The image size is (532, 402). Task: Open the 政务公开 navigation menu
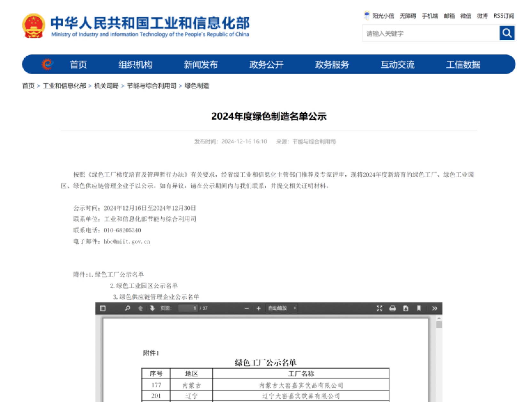[x=266, y=64]
